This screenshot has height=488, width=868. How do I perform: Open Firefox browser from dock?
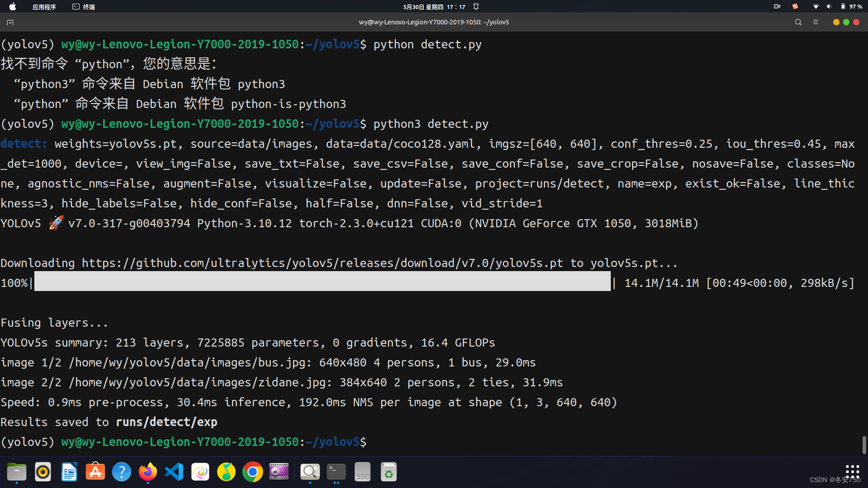tap(148, 472)
